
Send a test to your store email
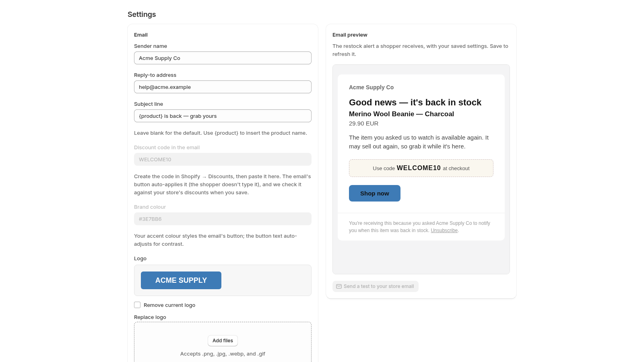point(376,286)
